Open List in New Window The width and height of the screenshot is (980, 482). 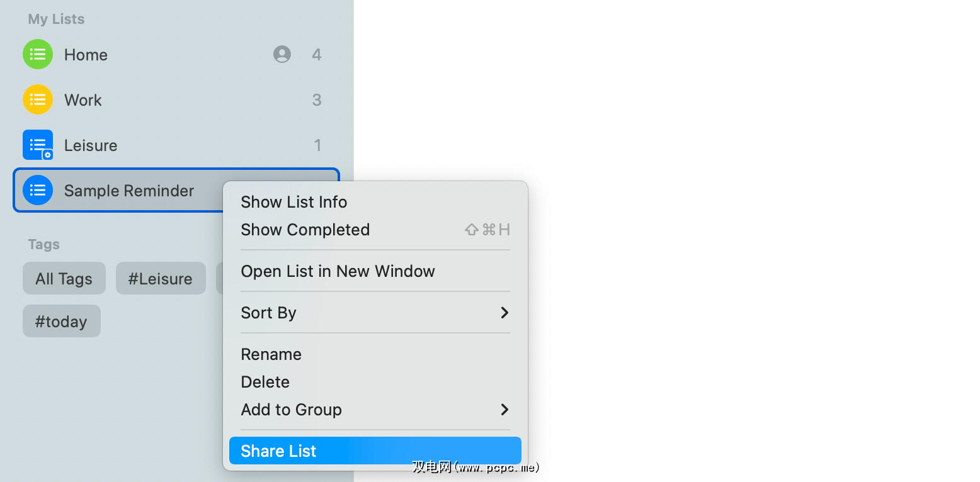[338, 271]
